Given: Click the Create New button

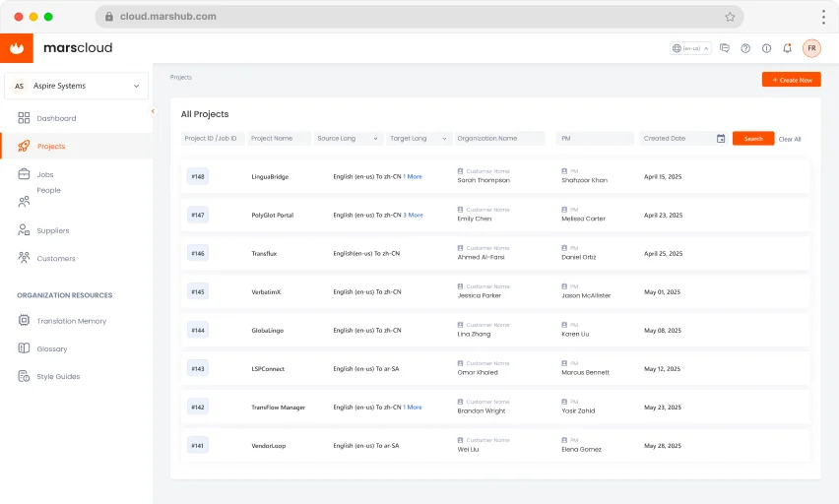Looking at the screenshot, I should click(x=791, y=80).
